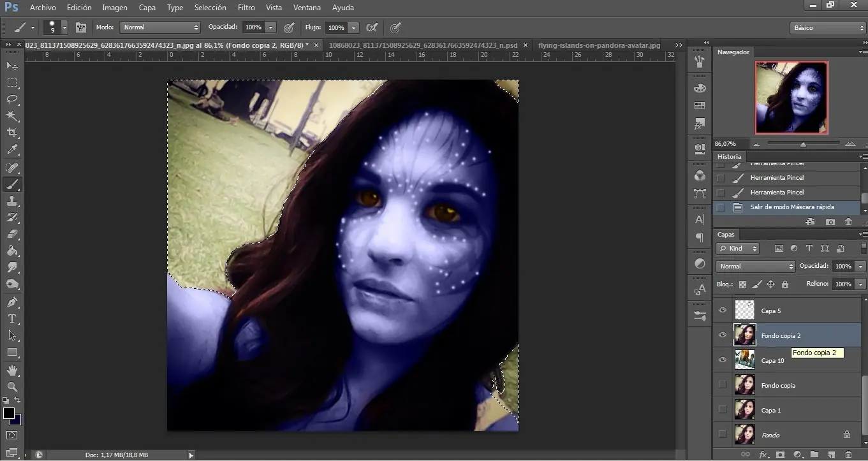Add layer mask icon in Capas
Image resolution: width=868 pixels, height=461 pixels.
tap(780, 455)
